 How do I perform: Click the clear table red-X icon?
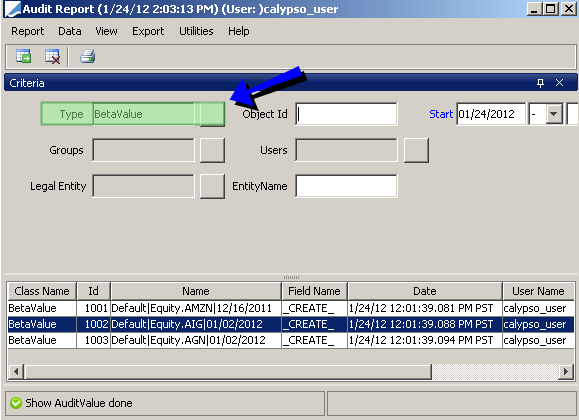52,57
